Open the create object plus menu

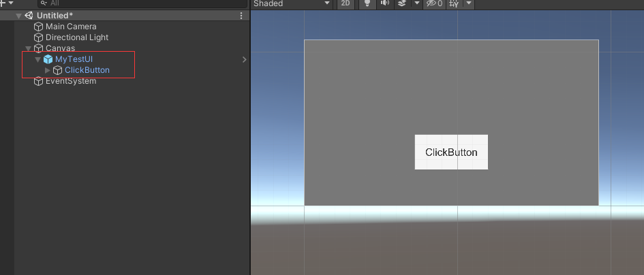(6, 3)
